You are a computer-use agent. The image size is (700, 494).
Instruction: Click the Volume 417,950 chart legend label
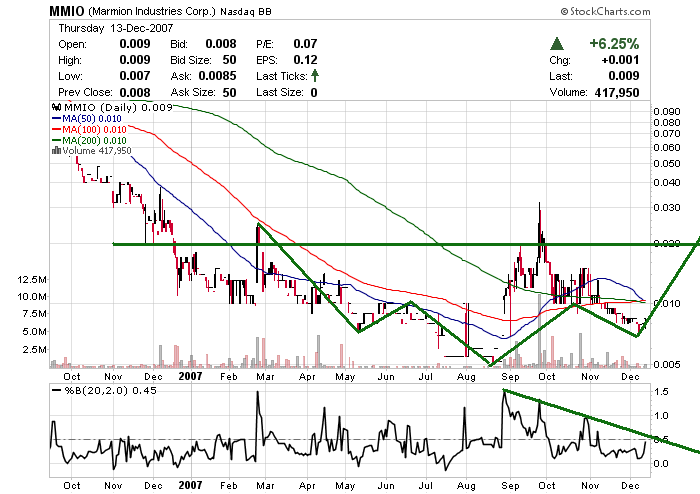click(97, 151)
